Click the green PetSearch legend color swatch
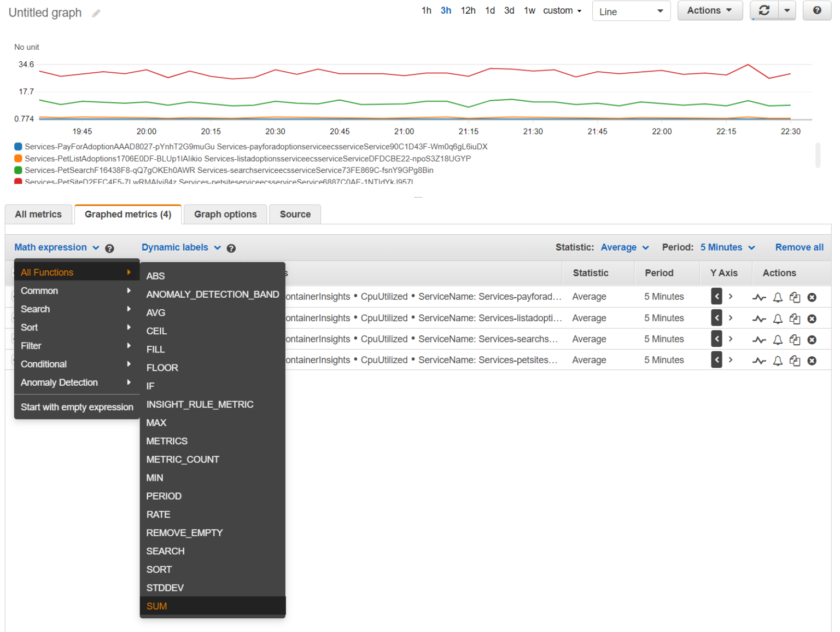 pos(18,170)
